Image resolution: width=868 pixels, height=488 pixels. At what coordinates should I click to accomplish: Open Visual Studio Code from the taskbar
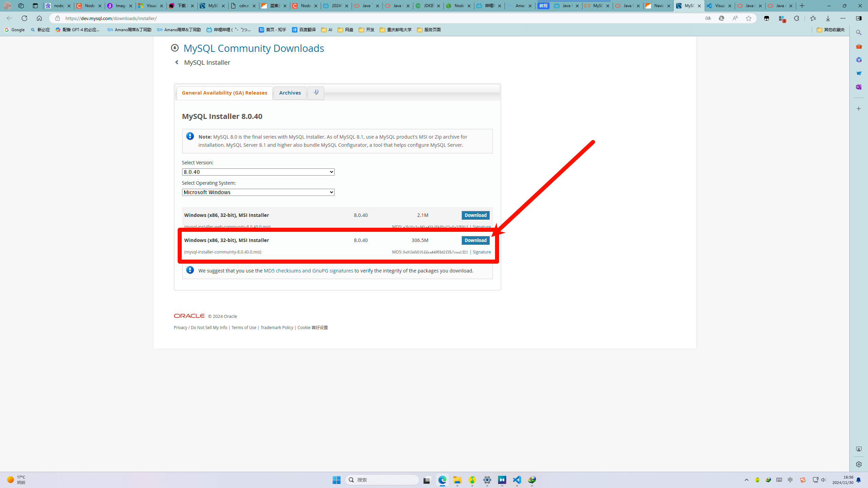[517, 480]
